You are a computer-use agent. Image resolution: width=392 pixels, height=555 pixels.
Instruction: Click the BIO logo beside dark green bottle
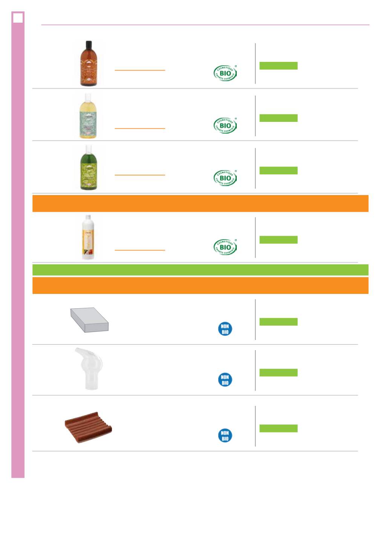point(225,178)
